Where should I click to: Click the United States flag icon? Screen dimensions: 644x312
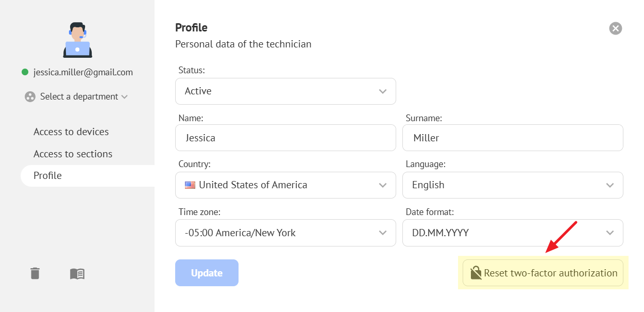[x=190, y=185]
